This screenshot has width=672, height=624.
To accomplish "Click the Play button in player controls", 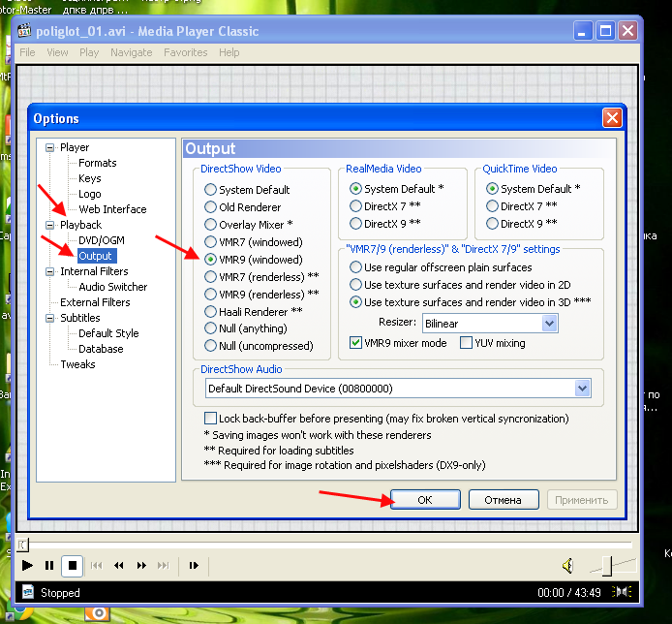I will click(27, 566).
